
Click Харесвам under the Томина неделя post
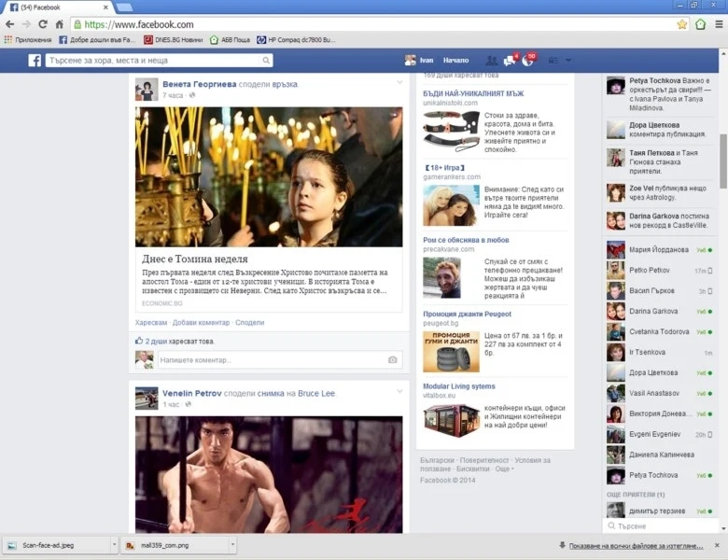[151, 323]
